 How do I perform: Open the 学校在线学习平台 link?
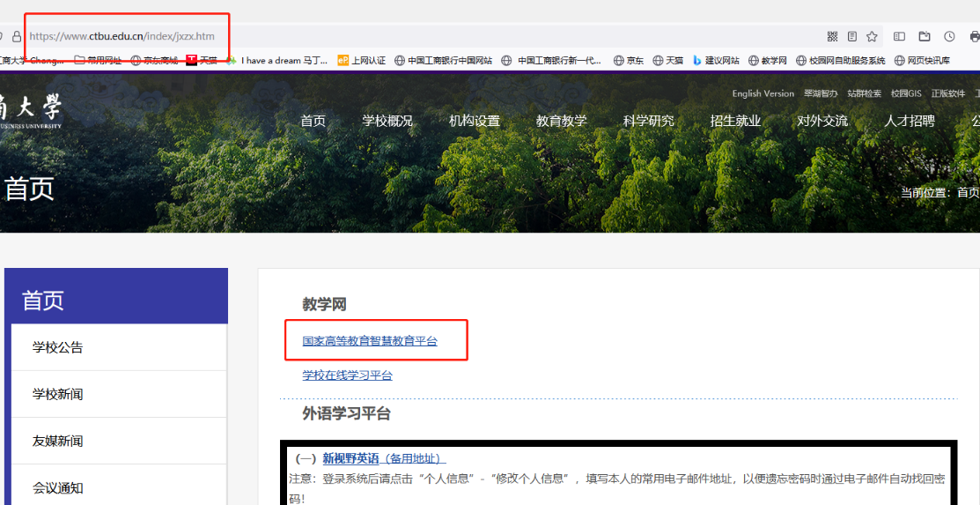(x=347, y=375)
